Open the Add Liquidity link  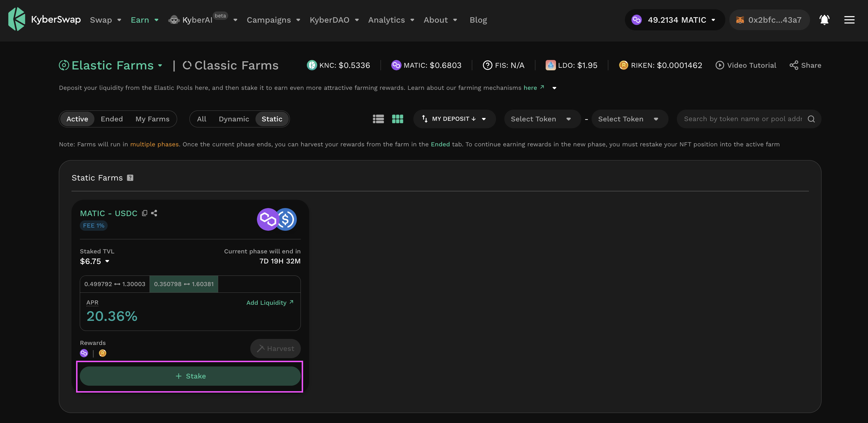(x=270, y=302)
